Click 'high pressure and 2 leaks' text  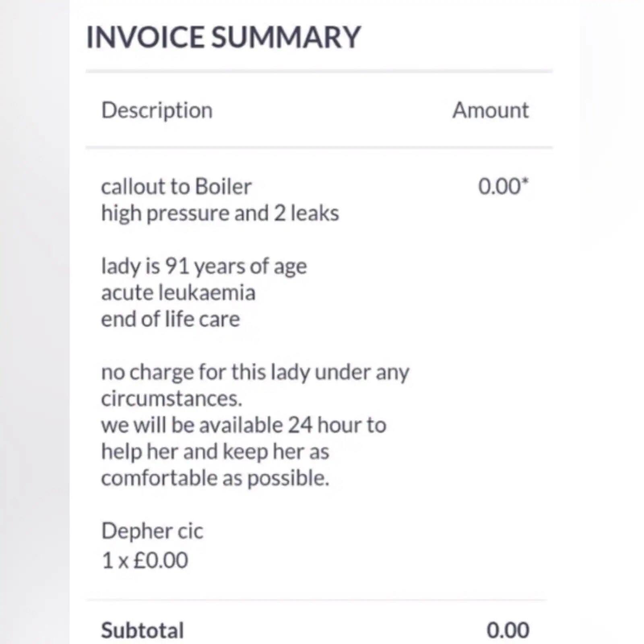pos(220,213)
